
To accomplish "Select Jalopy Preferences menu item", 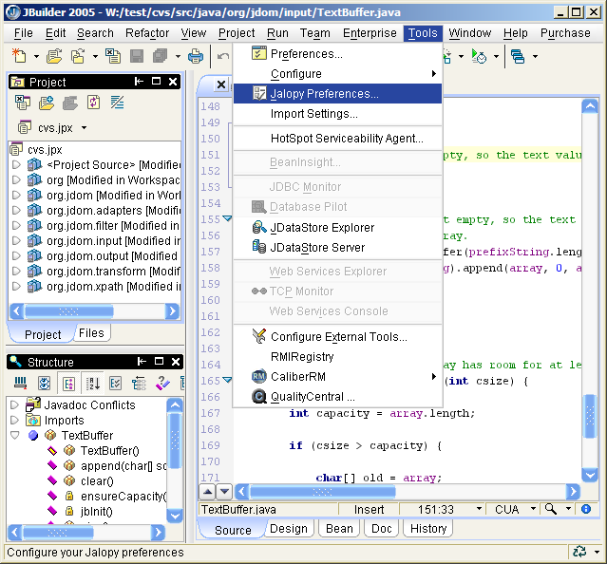I will 338,94.
